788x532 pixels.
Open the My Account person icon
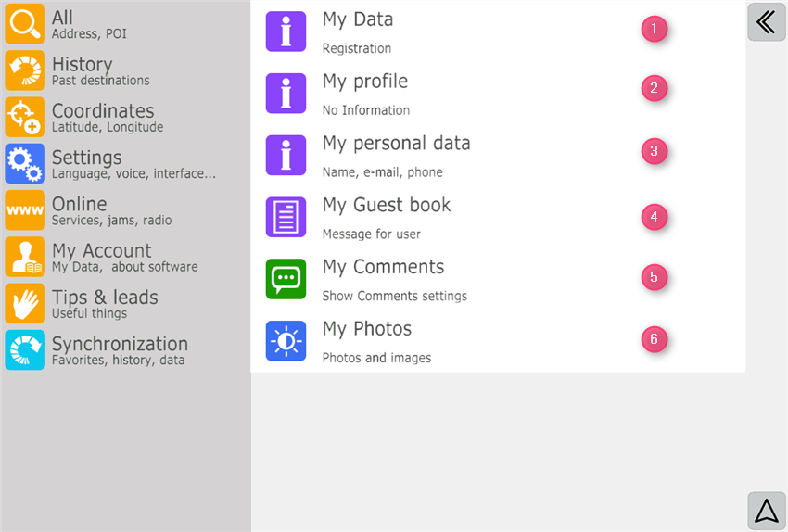coord(25,257)
